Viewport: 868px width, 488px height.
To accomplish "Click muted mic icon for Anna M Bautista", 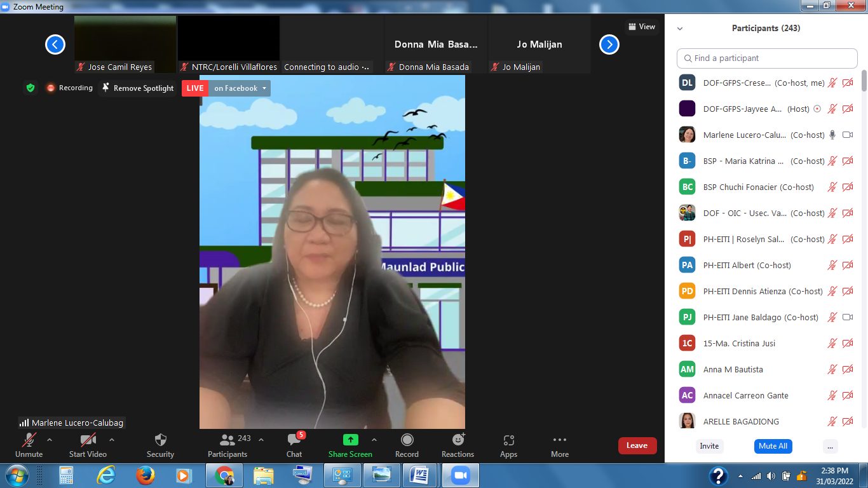I will [x=832, y=369].
